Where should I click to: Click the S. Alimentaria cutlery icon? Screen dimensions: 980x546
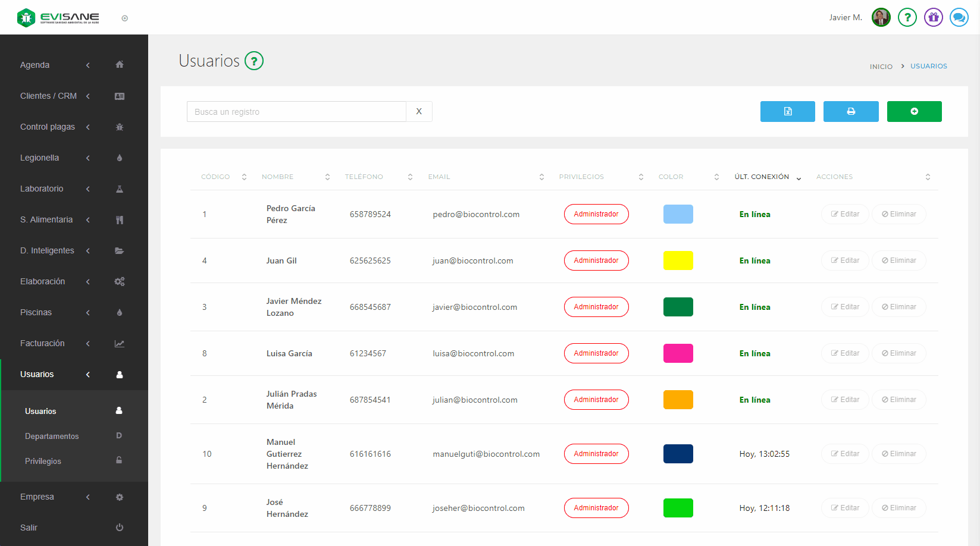(120, 219)
